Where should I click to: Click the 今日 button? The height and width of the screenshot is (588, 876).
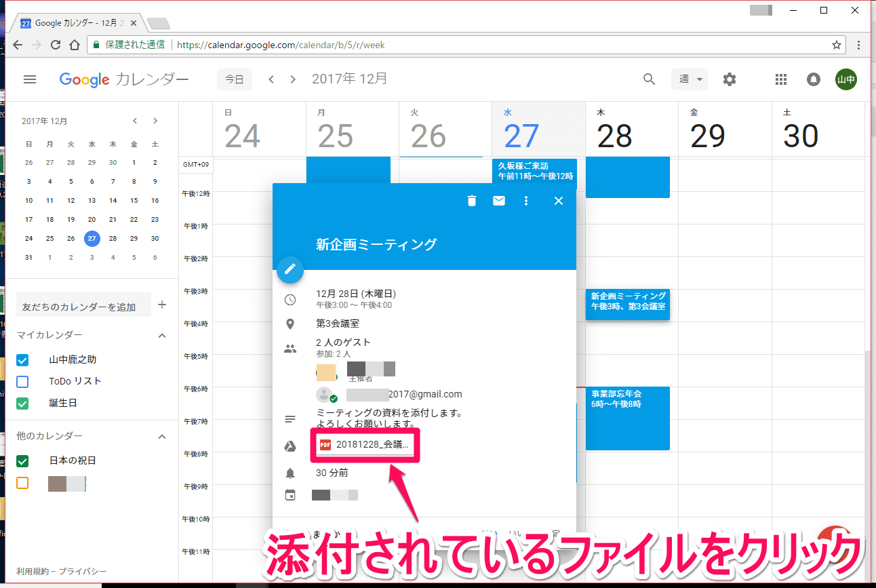tap(235, 79)
